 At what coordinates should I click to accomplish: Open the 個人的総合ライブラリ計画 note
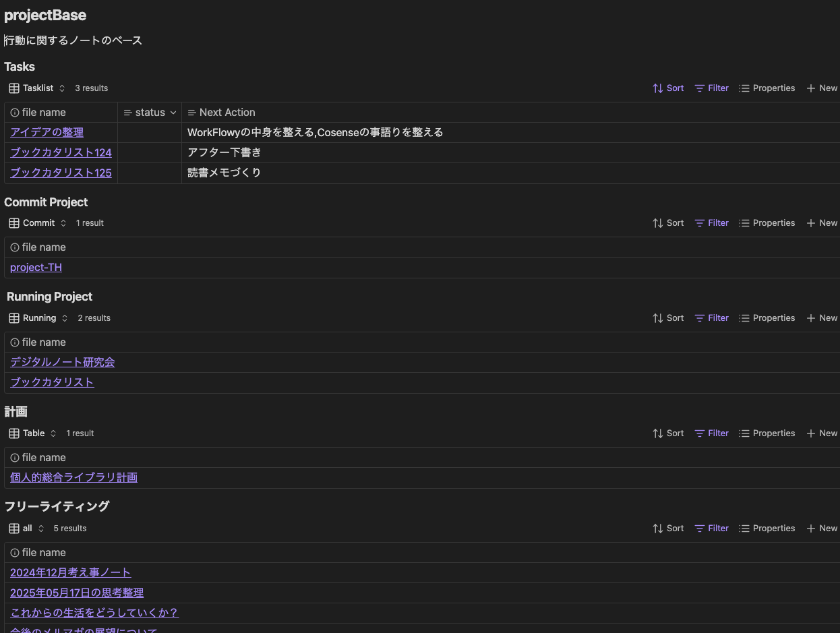(x=73, y=478)
